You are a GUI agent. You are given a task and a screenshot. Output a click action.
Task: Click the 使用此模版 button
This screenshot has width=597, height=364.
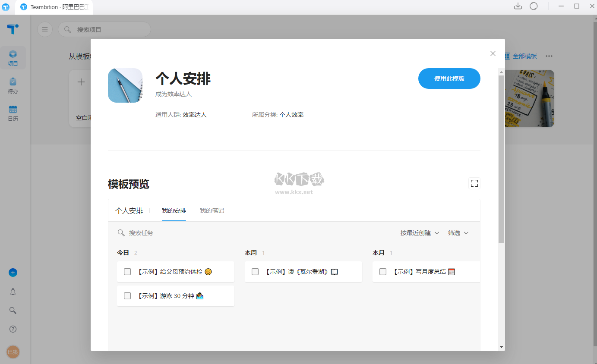coord(449,78)
